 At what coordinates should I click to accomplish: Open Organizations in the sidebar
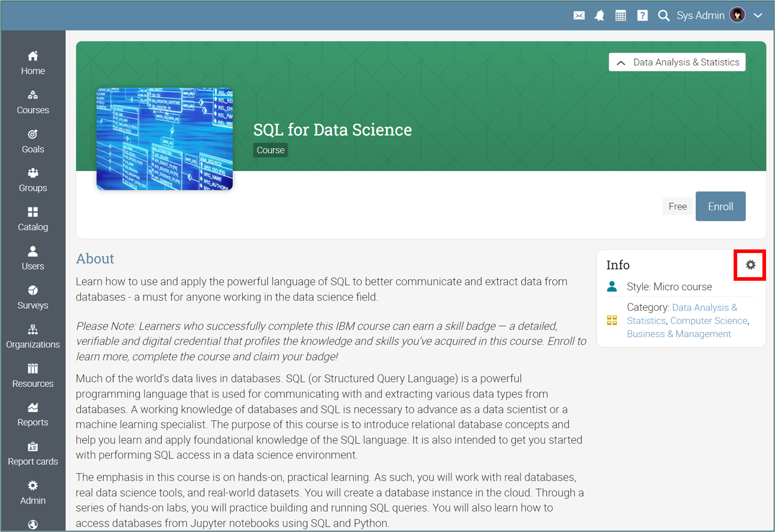(x=33, y=336)
